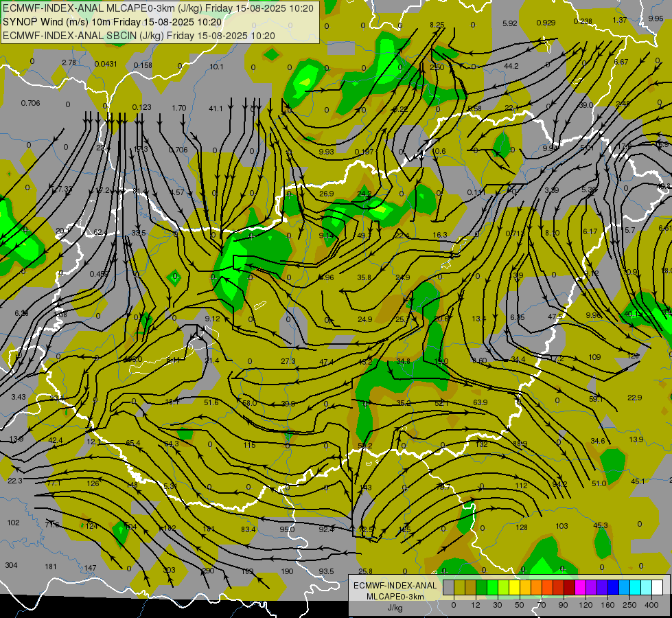Click the map value 79.7
This screenshot has height=618, width=672.
point(443,487)
